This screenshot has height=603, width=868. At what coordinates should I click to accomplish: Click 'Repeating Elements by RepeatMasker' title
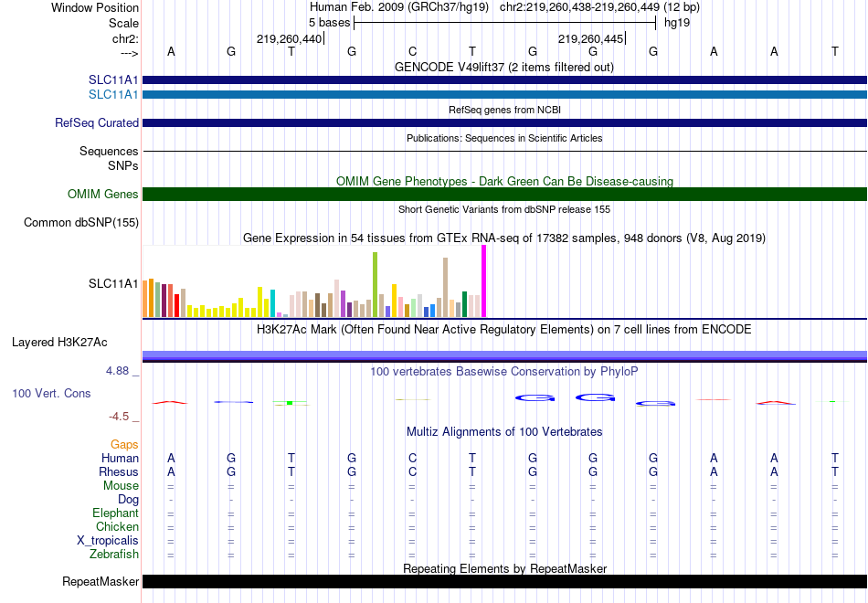coord(504,568)
